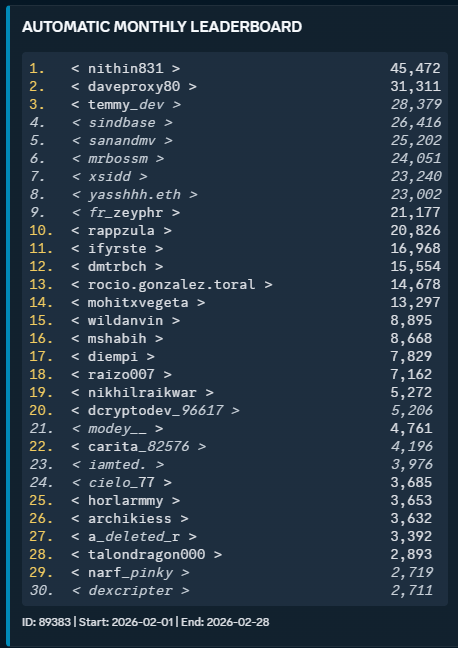The image size is (458, 648).
Task: Click score 23,002
Action: pyautogui.click(x=416, y=195)
